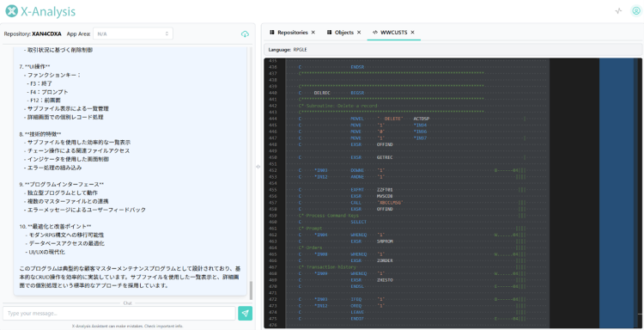
Task: Click the UI/UXの現代化 bullet
Action: [45, 252]
